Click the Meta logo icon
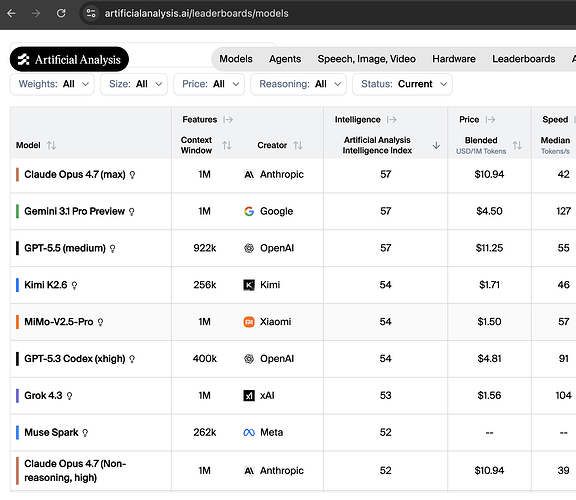The image size is (576, 500). pyautogui.click(x=249, y=433)
